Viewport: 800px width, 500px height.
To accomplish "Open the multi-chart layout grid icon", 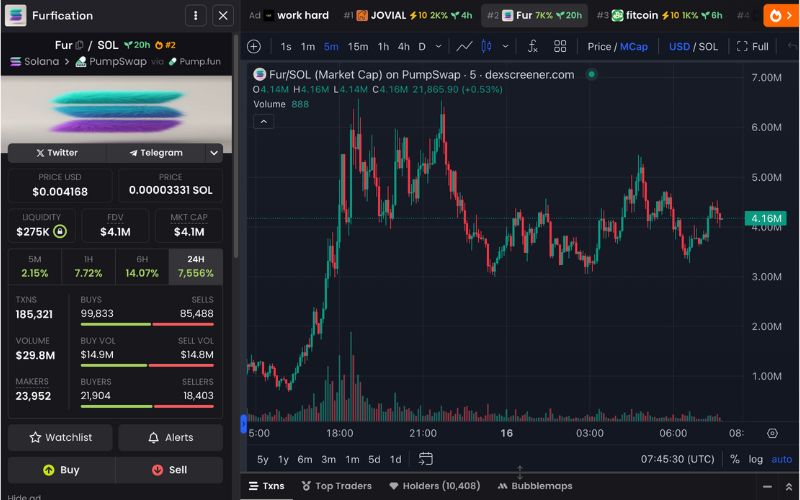I will click(560, 46).
